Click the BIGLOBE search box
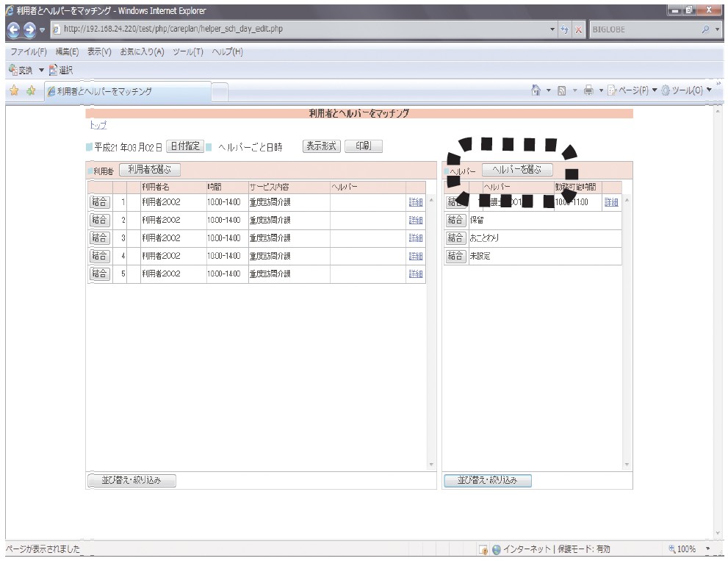This screenshot has height=561, width=728. click(644, 29)
